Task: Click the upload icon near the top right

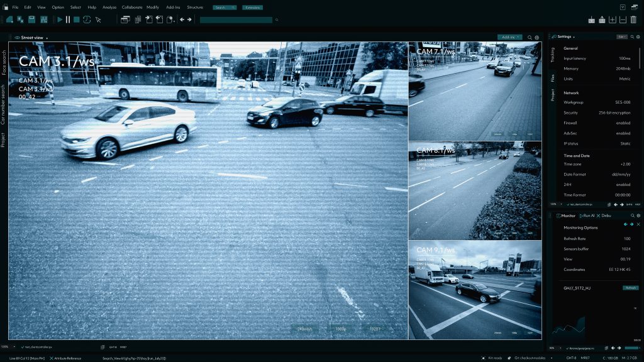Action: 602,20
